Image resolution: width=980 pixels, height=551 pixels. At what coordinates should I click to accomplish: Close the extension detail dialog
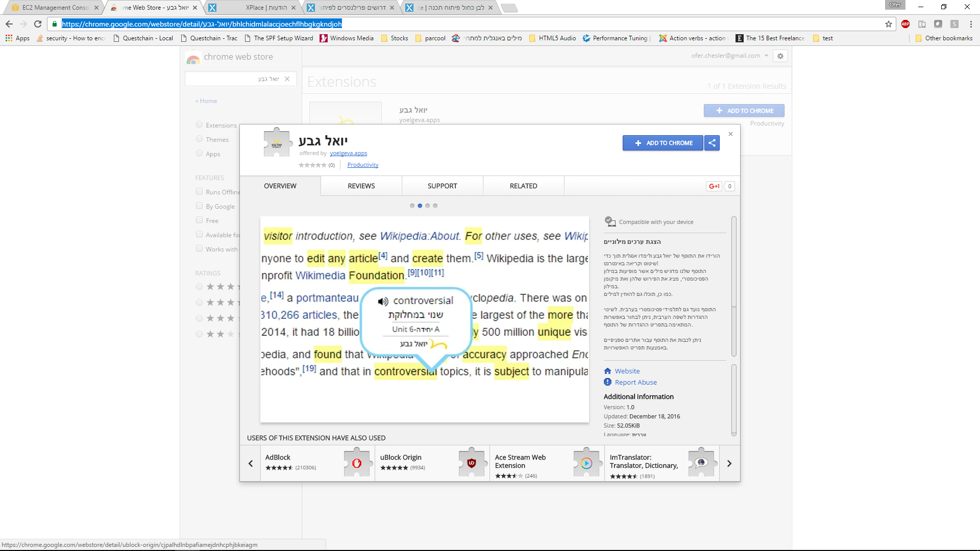click(x=730, y=134)
